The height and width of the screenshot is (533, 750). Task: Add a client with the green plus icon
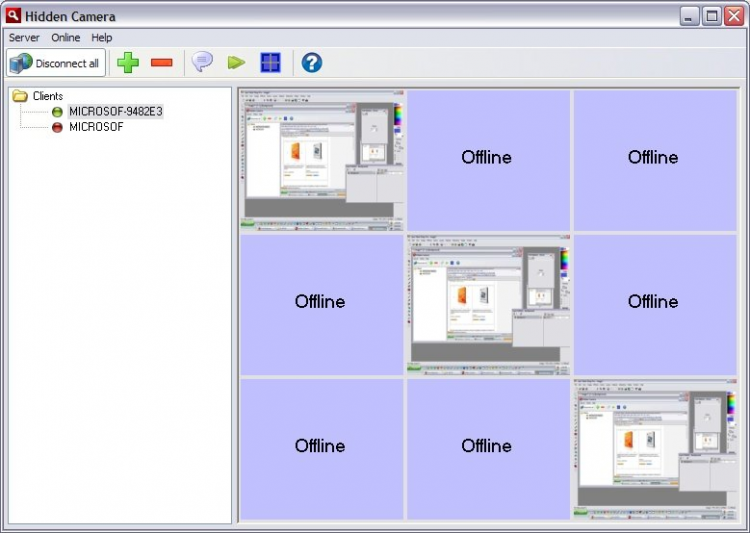[128, 63]
